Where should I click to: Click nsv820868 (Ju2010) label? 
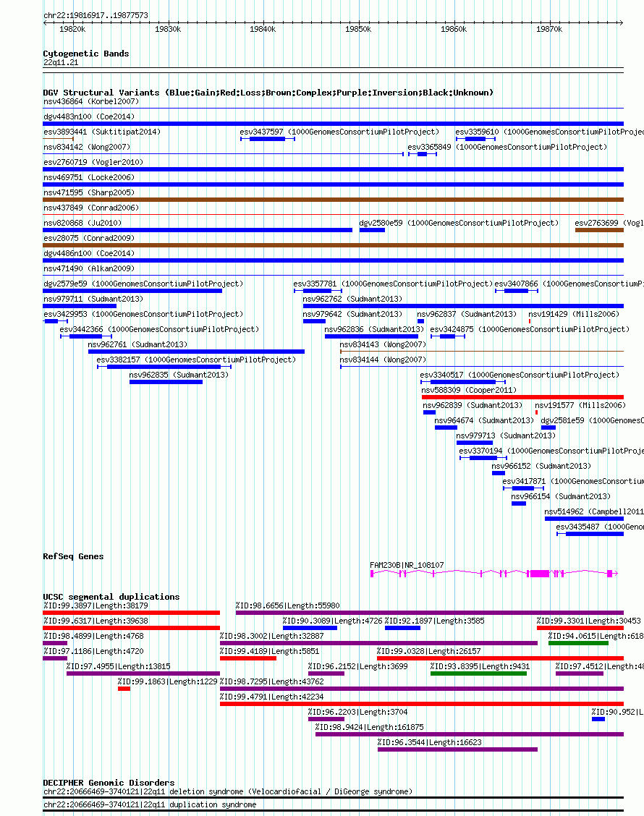click(82, 223)
